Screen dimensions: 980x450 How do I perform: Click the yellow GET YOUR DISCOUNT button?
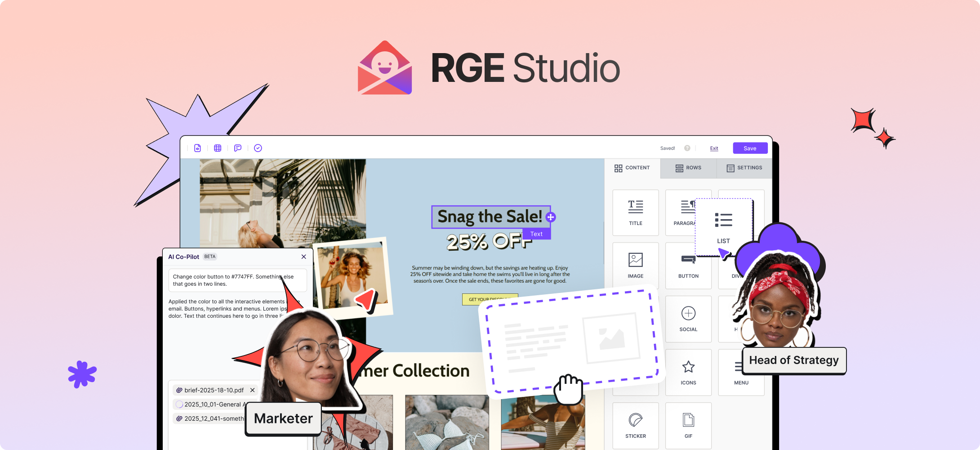490,299
